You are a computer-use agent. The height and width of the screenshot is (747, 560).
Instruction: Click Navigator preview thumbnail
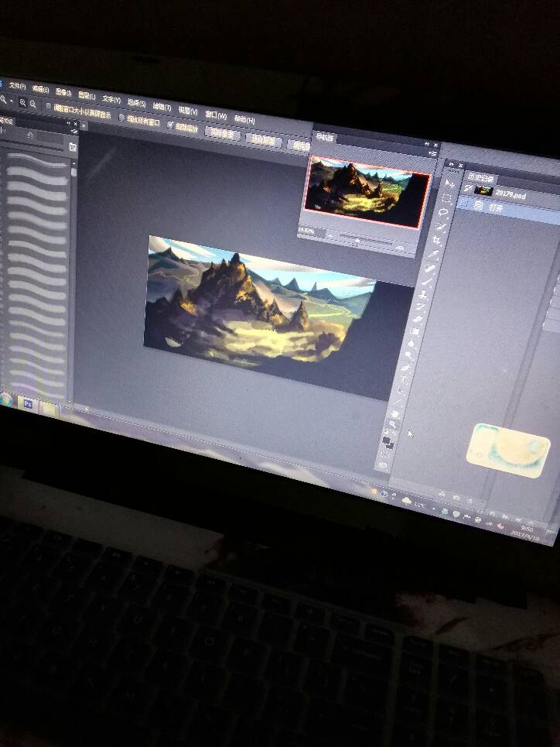(367, 191)
